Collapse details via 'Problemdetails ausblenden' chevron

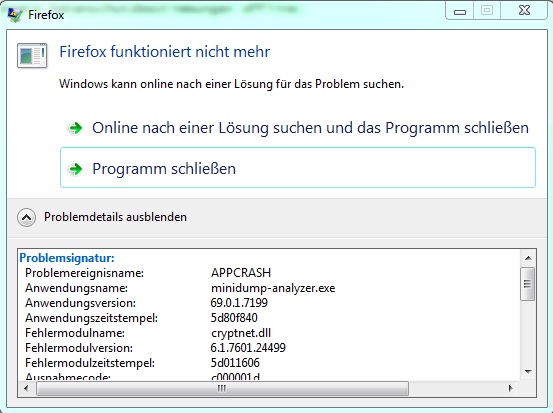tap(26, 217)
